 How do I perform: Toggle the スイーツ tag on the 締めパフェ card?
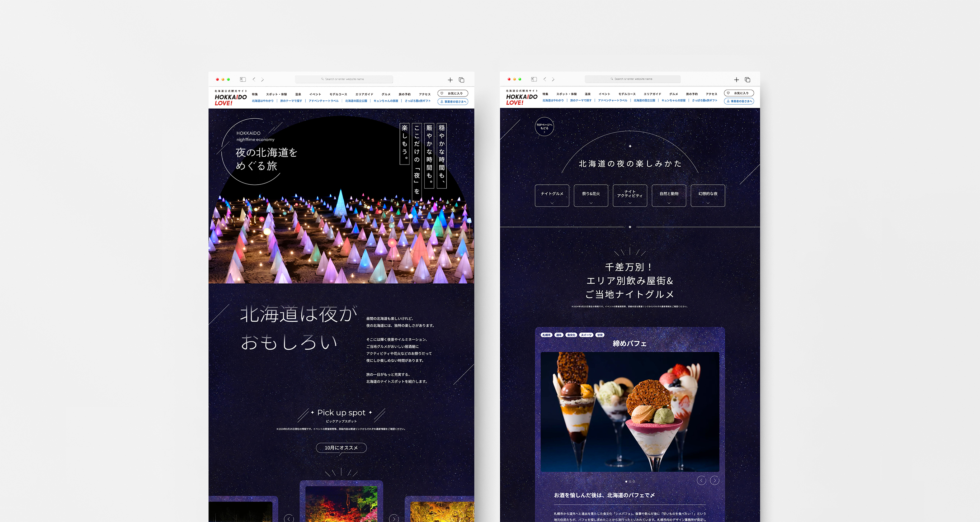(586, 335)
